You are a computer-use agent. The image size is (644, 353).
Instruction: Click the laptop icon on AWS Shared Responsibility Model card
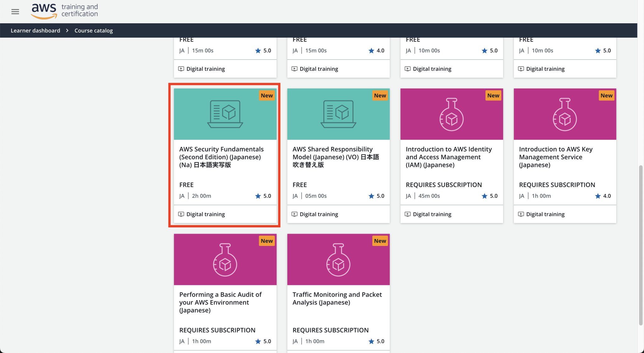pyautogui.click(x=338, y=114)
